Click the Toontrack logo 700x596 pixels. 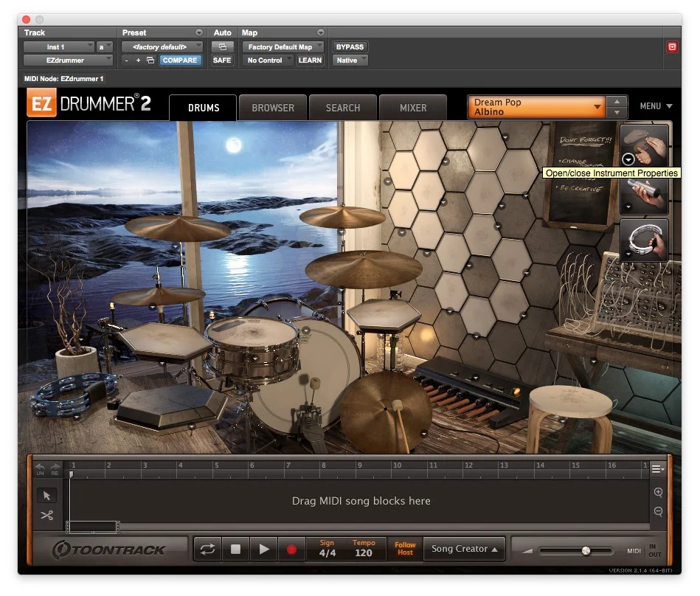point(108,549)
